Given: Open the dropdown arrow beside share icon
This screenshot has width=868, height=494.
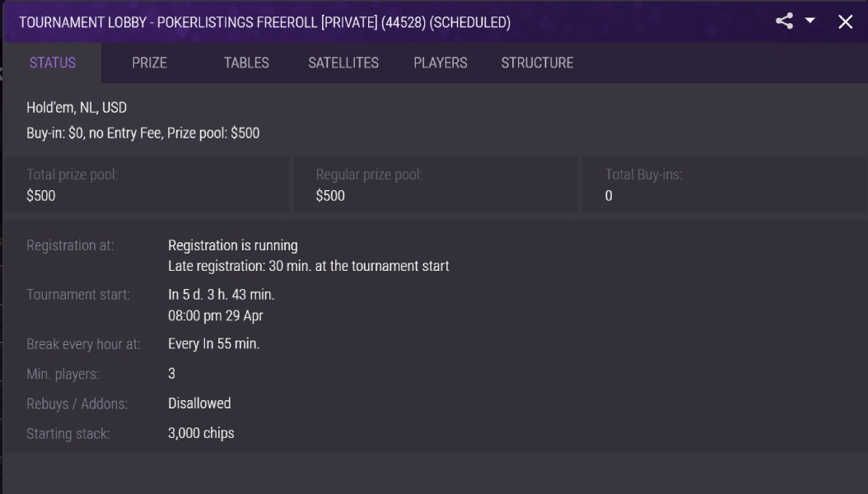Looking at the screenshot, I should click(x=810, y=21).
